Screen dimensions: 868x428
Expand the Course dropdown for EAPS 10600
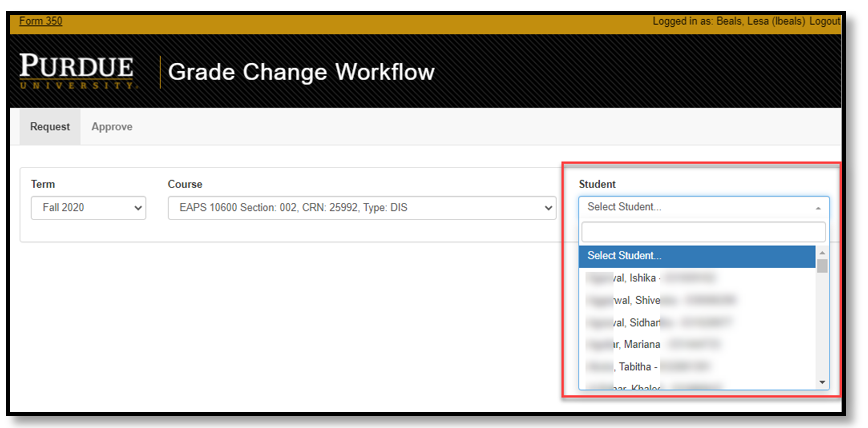(x=361, y=208)
